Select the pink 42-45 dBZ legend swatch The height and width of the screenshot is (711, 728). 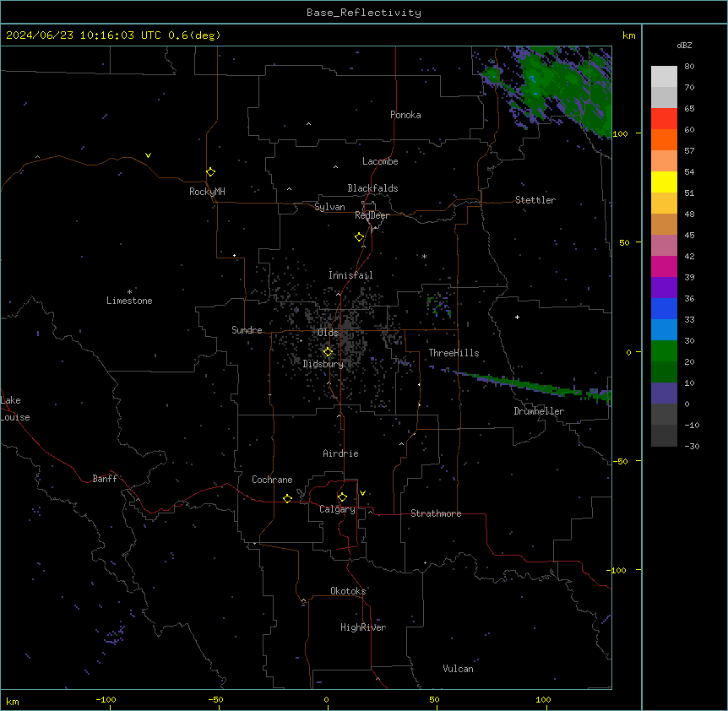click(x=664, y=246)
